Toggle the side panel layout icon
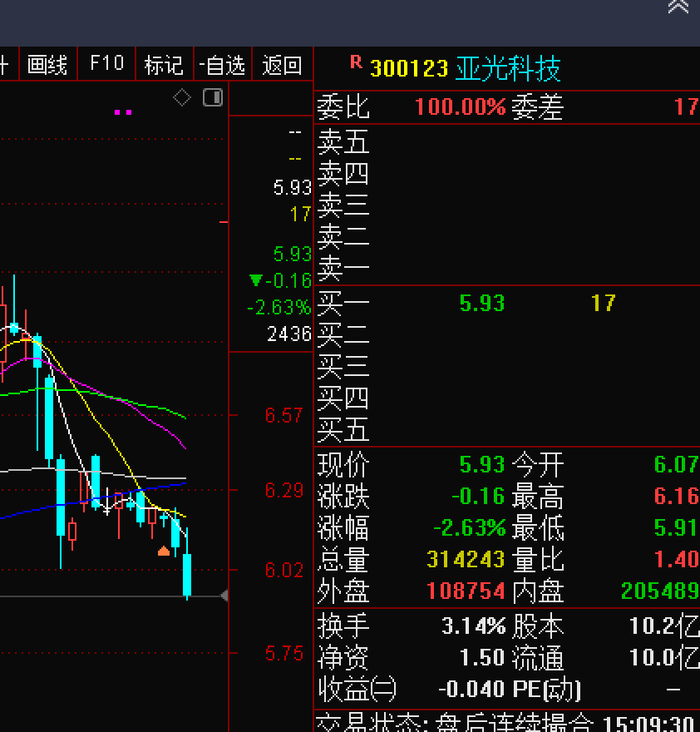 (213, 97)
